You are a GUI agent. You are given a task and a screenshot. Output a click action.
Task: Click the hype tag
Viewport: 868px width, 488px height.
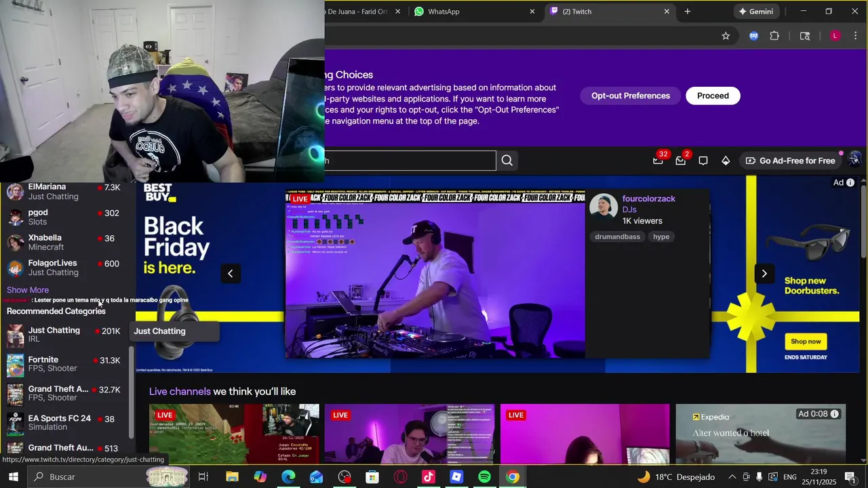click(x=661, y=237)
